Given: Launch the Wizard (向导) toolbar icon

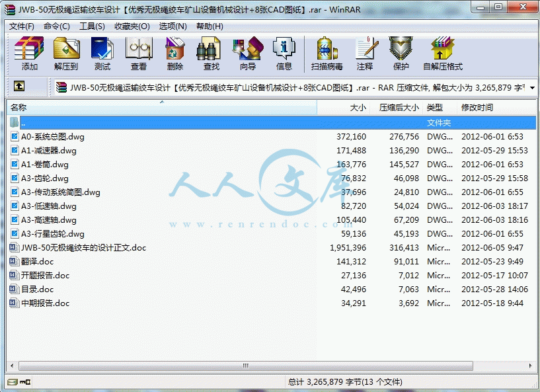Looking at the screenshot, I should [248, 48].
